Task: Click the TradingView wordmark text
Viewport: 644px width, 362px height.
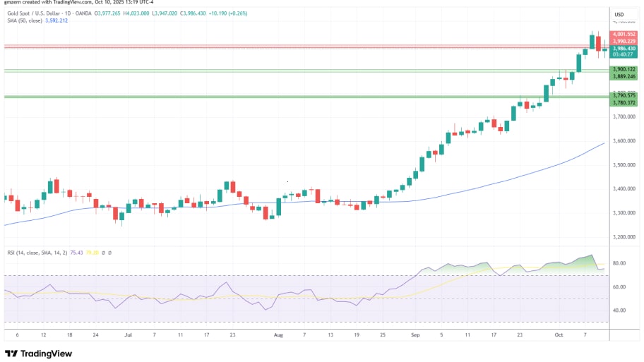Action: 47,354
